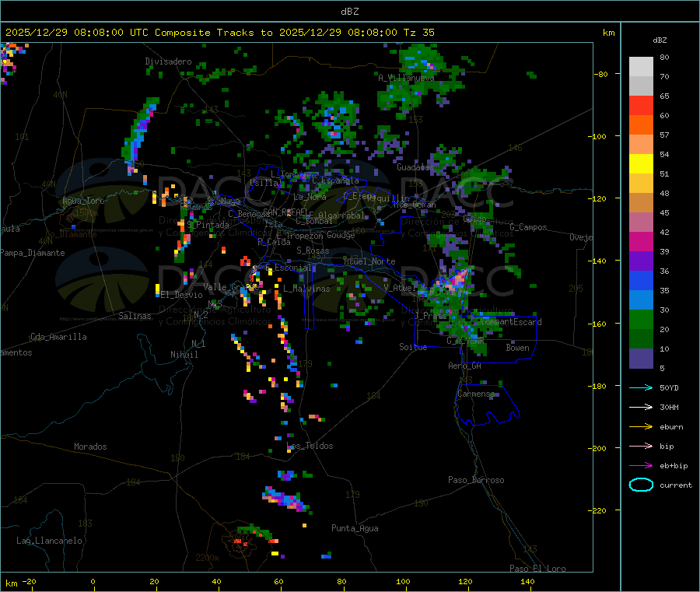Click the Atuel_Norte place label
The image size is (700, 592).
pos(369,261)
